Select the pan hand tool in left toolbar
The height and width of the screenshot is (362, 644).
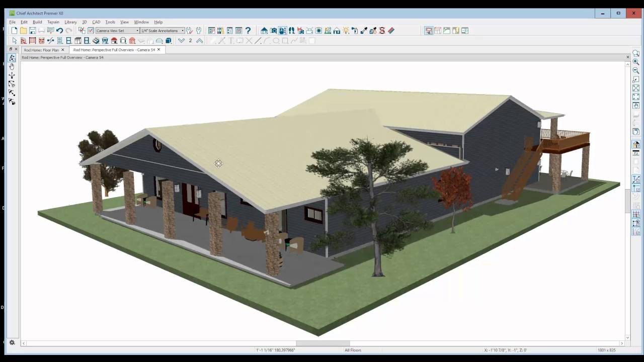tap(12, 66)
